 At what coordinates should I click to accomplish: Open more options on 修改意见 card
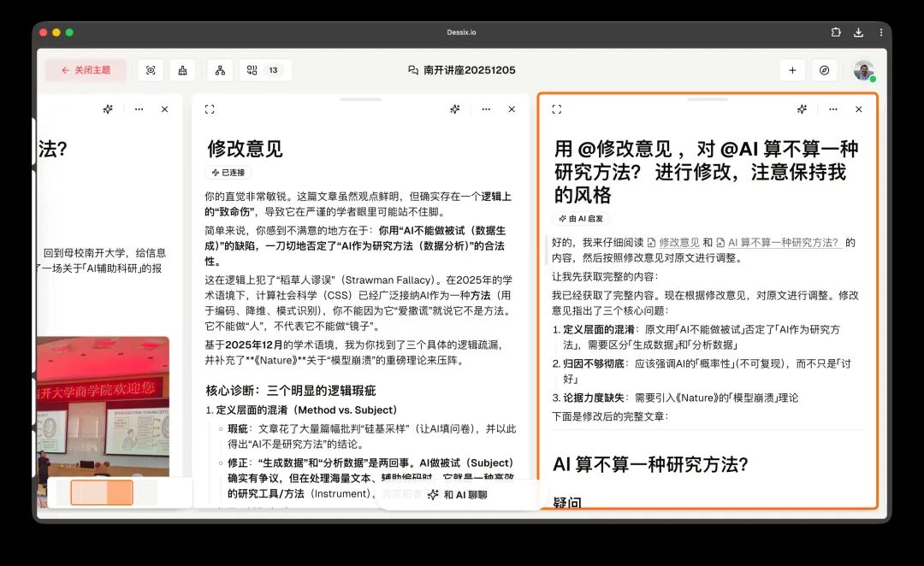(486, 109)
